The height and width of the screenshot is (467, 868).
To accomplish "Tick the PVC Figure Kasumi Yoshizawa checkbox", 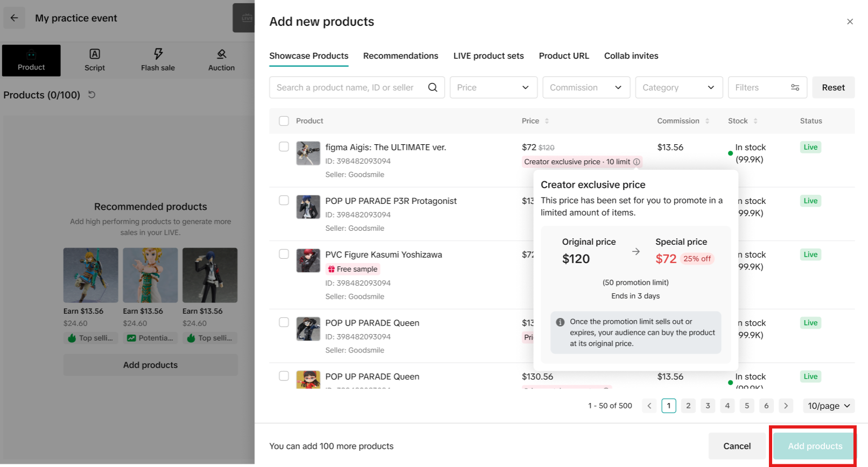I will point(284,254).
